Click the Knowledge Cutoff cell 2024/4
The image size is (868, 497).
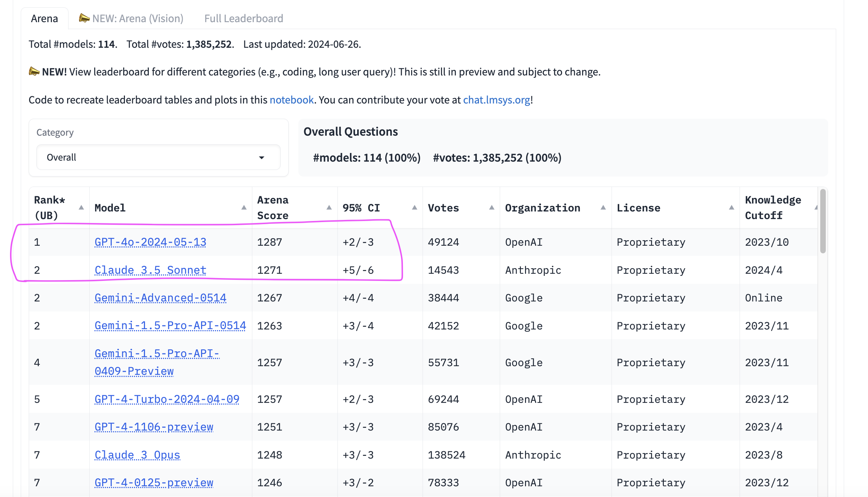(x=779, y=270)
